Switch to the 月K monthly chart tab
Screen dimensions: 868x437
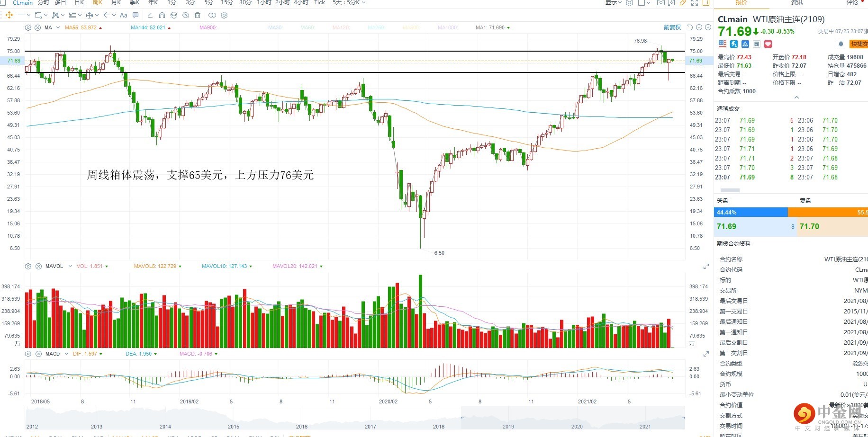116,3
